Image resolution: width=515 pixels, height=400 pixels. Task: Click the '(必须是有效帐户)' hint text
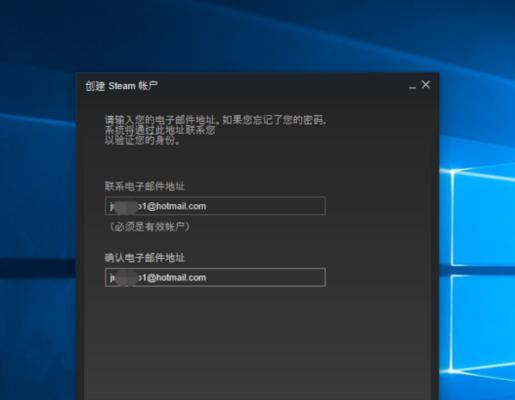tap(149, 227)
